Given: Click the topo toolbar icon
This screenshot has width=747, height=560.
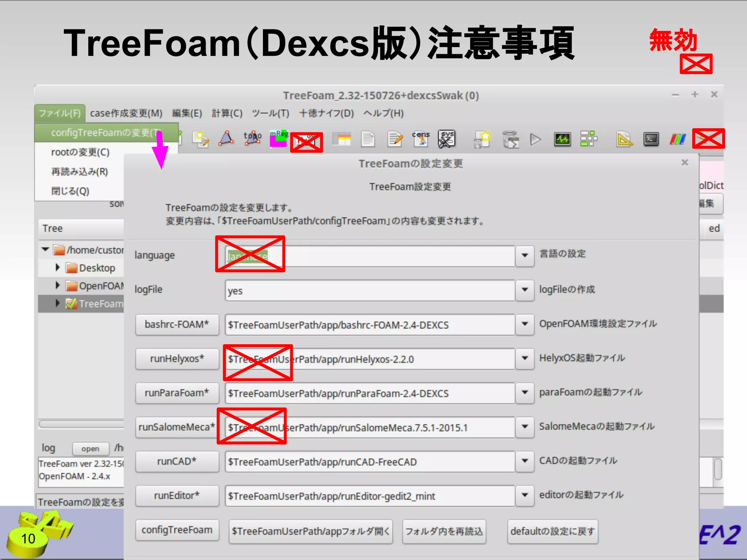Looking at the screenshot, I should pyautogui.click(x=252, y=139).
